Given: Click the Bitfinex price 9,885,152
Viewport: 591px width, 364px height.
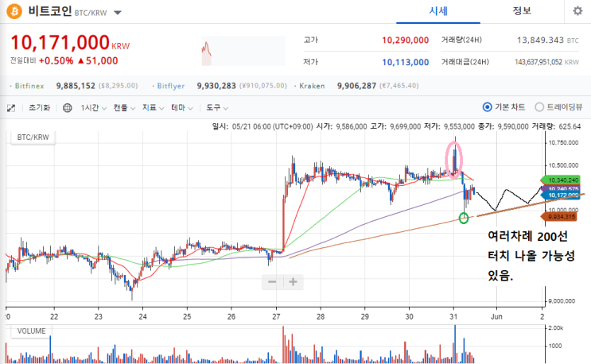Looking at the screenshot, I should pos(76,86).
